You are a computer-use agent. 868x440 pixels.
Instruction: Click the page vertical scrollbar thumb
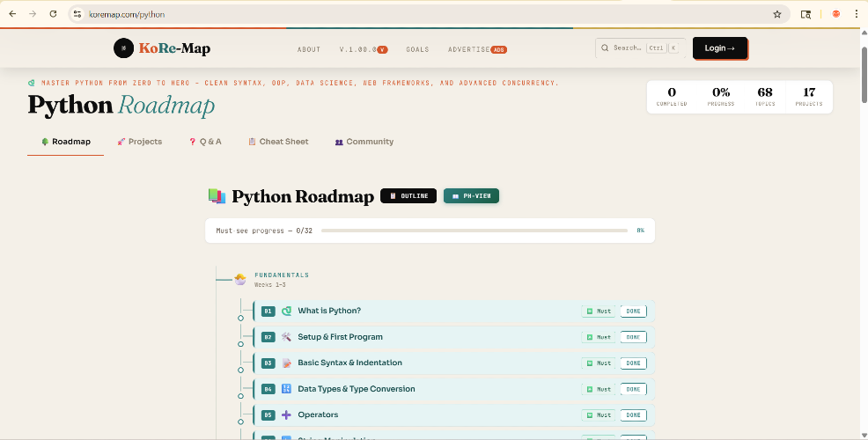pos(864,75)
